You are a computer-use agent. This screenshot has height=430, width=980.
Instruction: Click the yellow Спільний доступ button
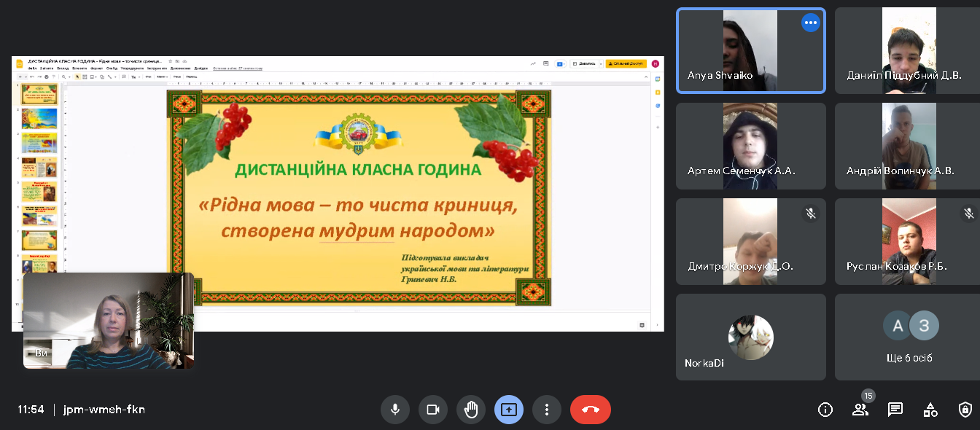pyautogui.click(x=626, y=63)
